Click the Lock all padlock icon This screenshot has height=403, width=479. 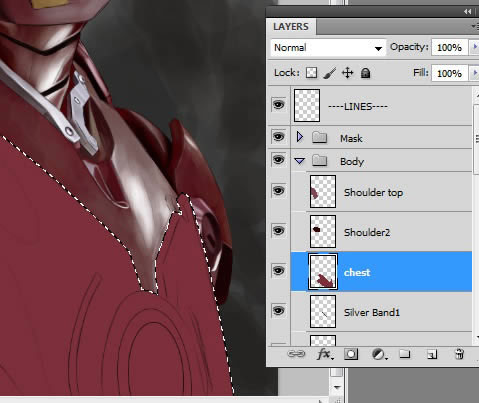coord(366,73)
